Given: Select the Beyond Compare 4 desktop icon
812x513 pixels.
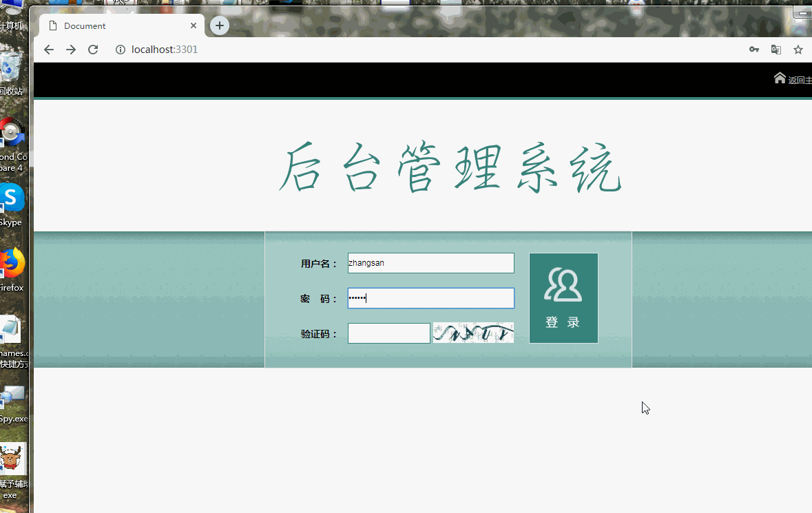Looking at the screenshot, I should pos(14,145).
